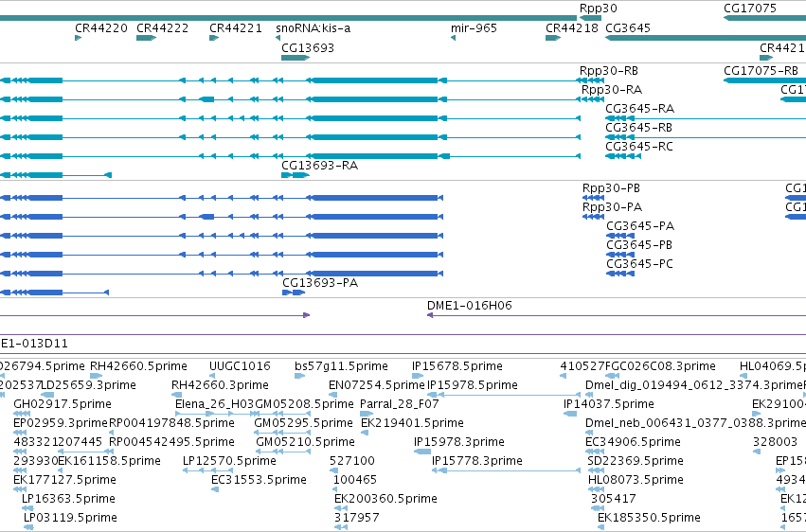Open the CG13693-PA protein label
The image size is (806, 532).
click(320, 283)
